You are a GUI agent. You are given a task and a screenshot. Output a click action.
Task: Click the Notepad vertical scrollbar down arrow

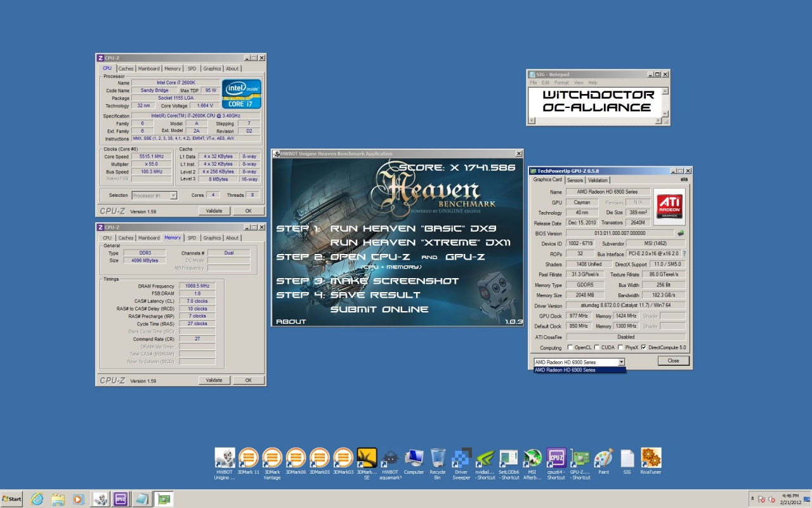[665, 114]
